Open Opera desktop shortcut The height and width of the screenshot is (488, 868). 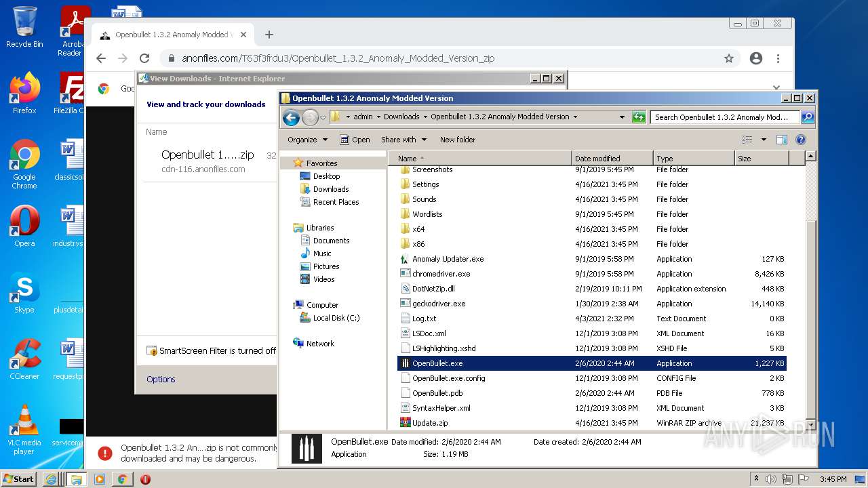(24, 226)
